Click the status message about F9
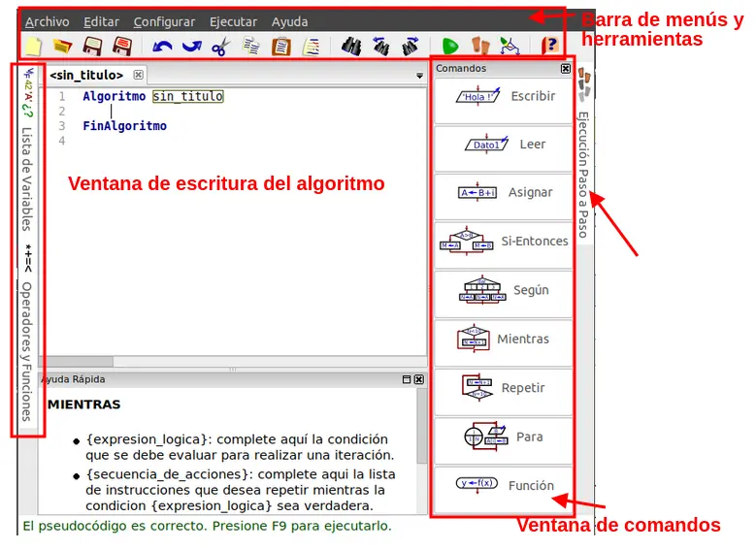The image size is (756, 550). pyautogui.click(x=208, y=526)
